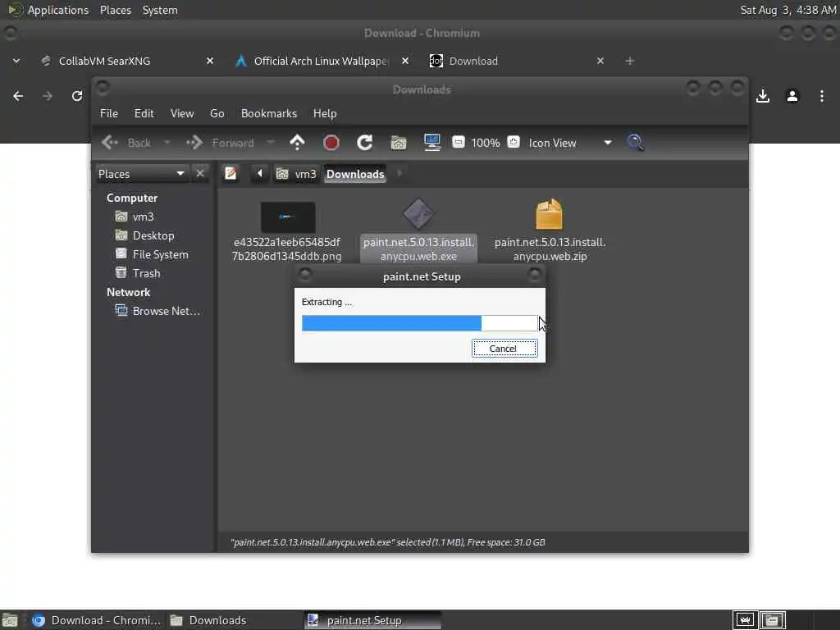Open the Bookmarks menu
The image size is (840, 630).
[269, 113]
